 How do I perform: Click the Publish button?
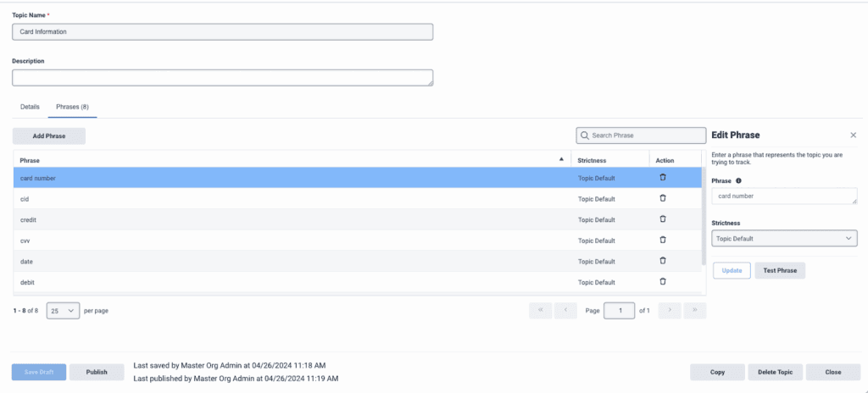(x=97, y=372)
